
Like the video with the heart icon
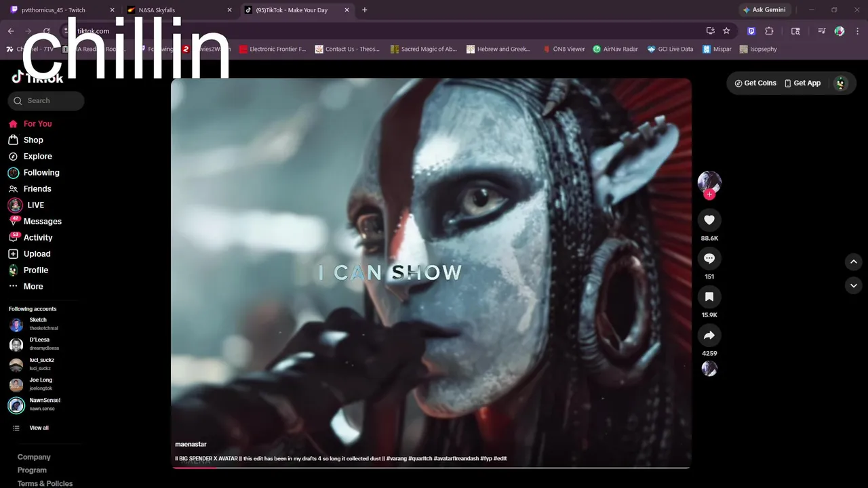click(709, 220)
